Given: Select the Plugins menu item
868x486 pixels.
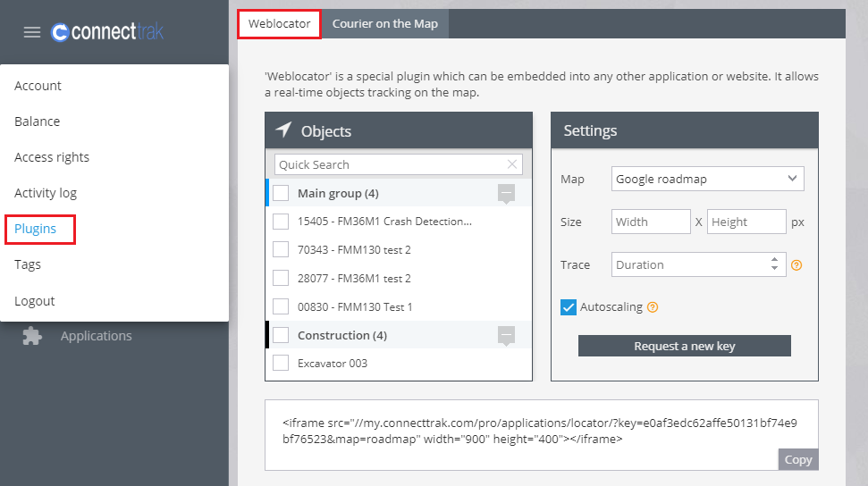Looking at the screenshot, I should tap(36, 229).
